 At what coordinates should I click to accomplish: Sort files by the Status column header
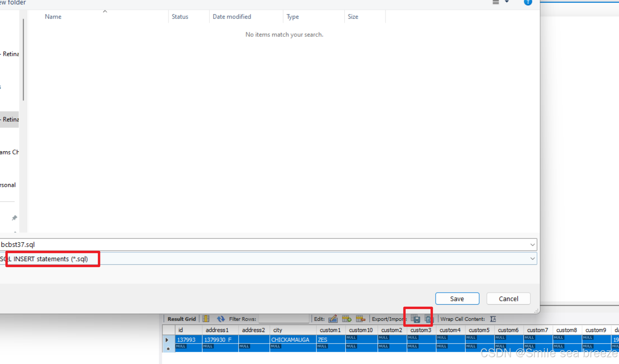pos(180,17)
